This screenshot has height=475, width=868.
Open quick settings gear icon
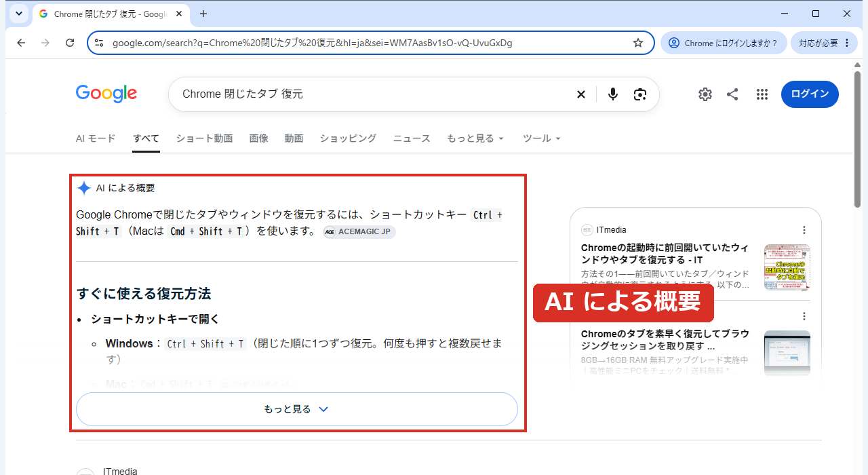[x=705, y=94]
